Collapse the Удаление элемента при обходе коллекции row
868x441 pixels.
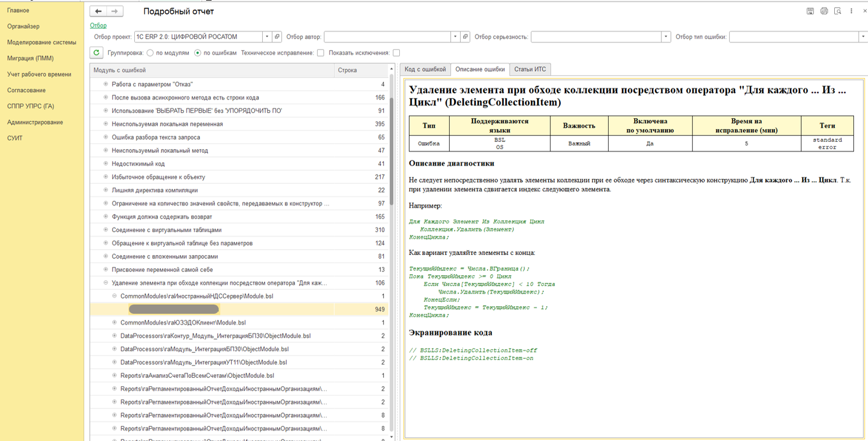click(x=106, y=283)
